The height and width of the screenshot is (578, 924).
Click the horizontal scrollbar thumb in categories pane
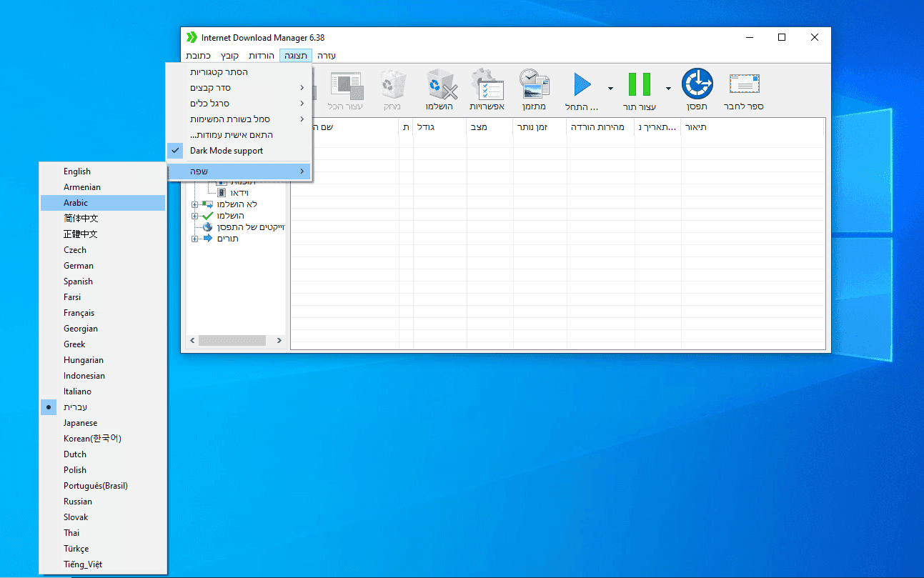pos(232,341)
